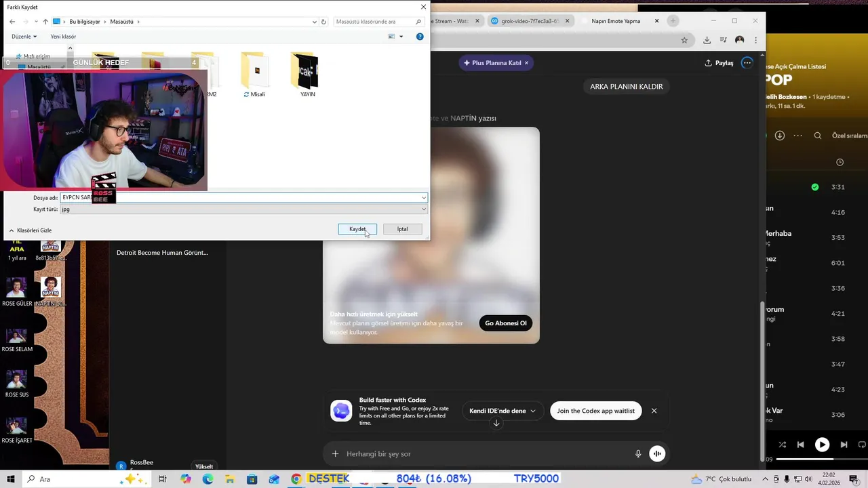Expand the address bar path dropdown

pos(314,22)
